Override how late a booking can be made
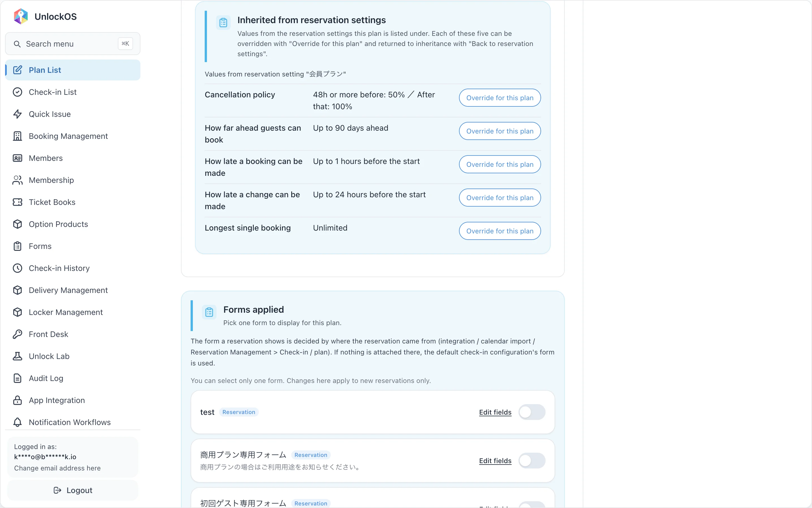812x508 pixels. (500, 164)
